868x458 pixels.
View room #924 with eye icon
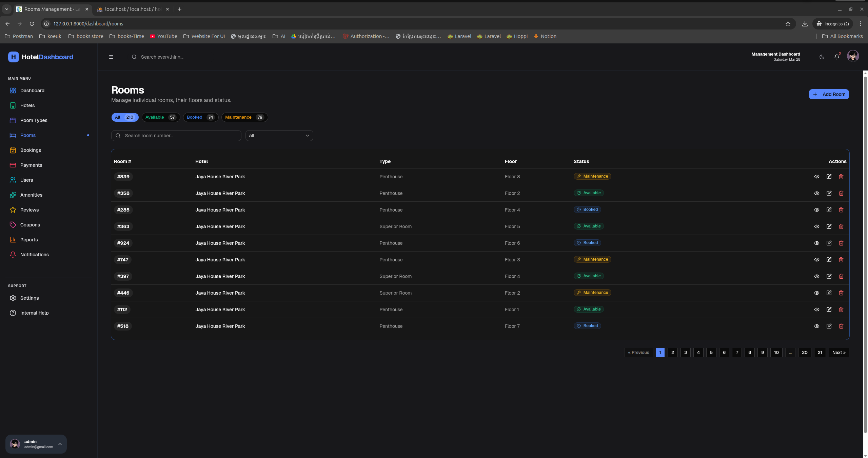point(817,243)
